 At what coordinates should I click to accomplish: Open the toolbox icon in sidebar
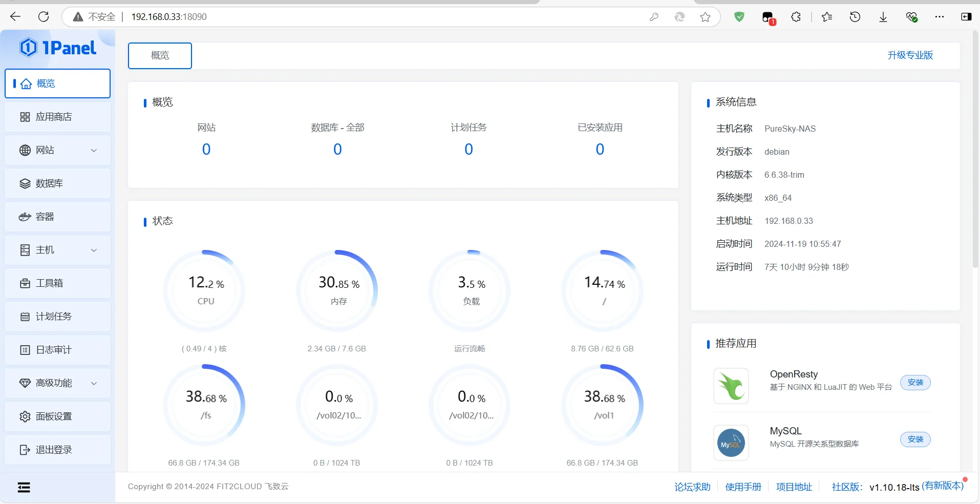[25, 284]
